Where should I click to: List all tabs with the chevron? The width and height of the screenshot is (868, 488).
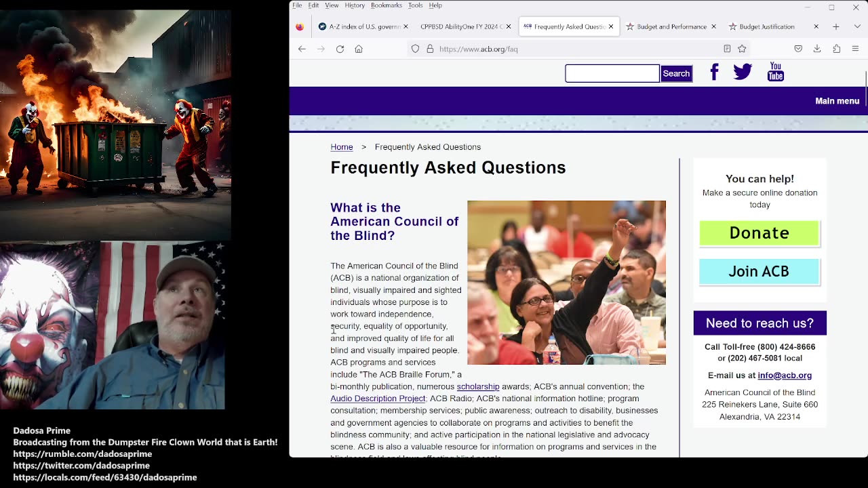tap(857, 26)
